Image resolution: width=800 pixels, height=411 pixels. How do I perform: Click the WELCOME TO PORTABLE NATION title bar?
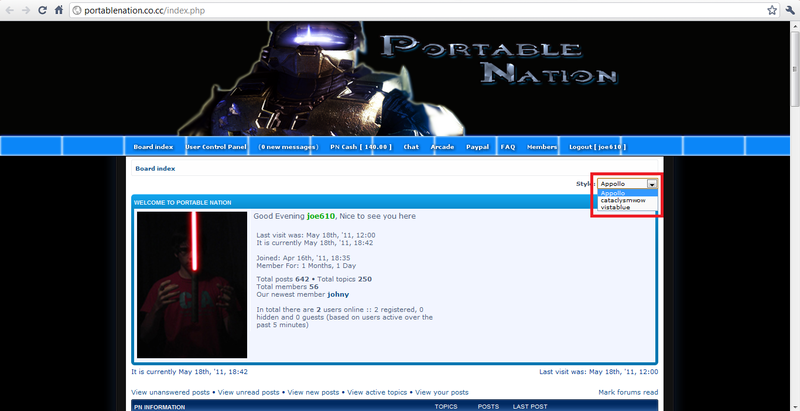pyautogui.click(x=394, y=202)
